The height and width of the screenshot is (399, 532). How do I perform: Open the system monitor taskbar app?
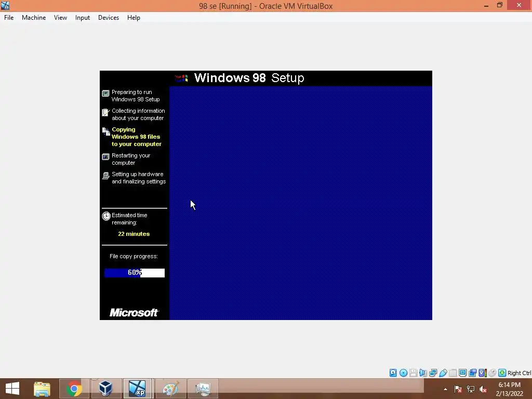coord(203,389)
